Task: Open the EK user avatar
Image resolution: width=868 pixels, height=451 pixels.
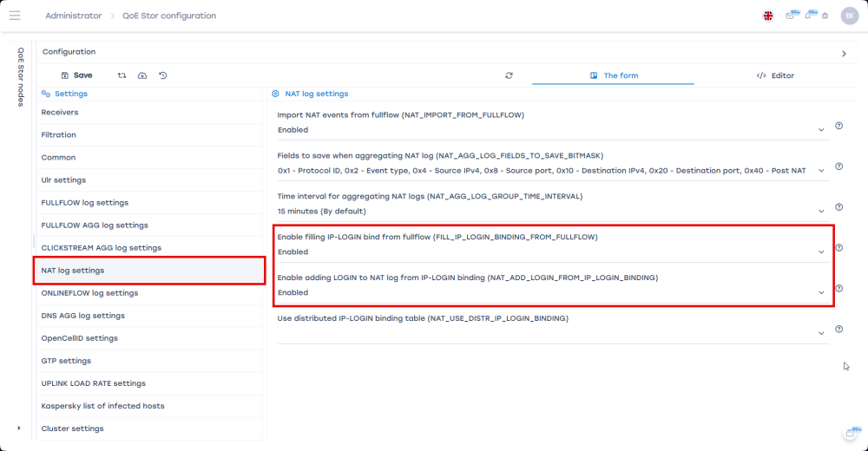Action: (x=849, y=16)
